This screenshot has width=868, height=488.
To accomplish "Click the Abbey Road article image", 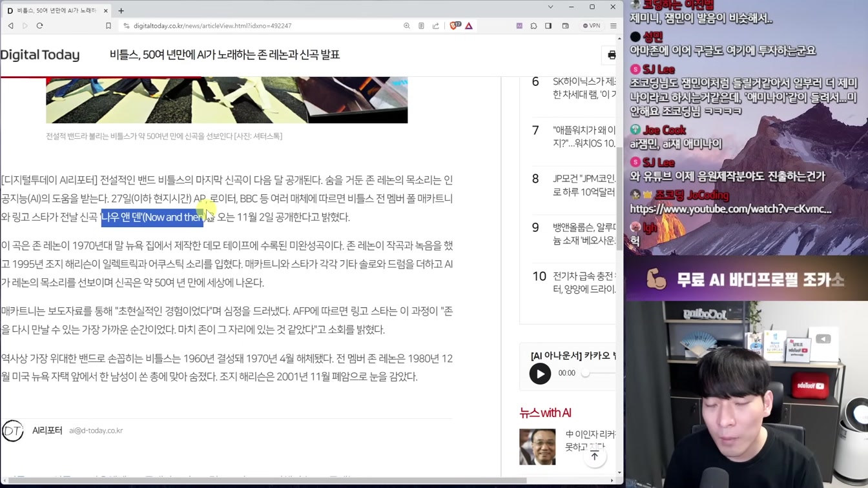I will coord(227,100).
